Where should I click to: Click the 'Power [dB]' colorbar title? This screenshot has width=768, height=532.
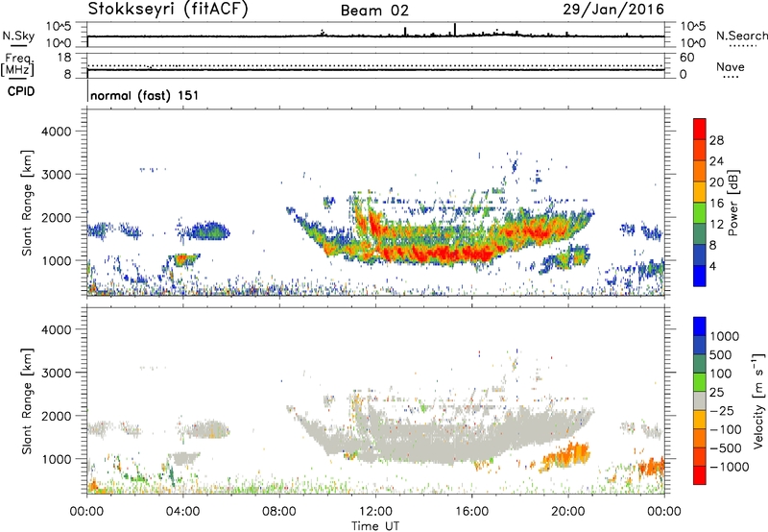click(732, 204)
